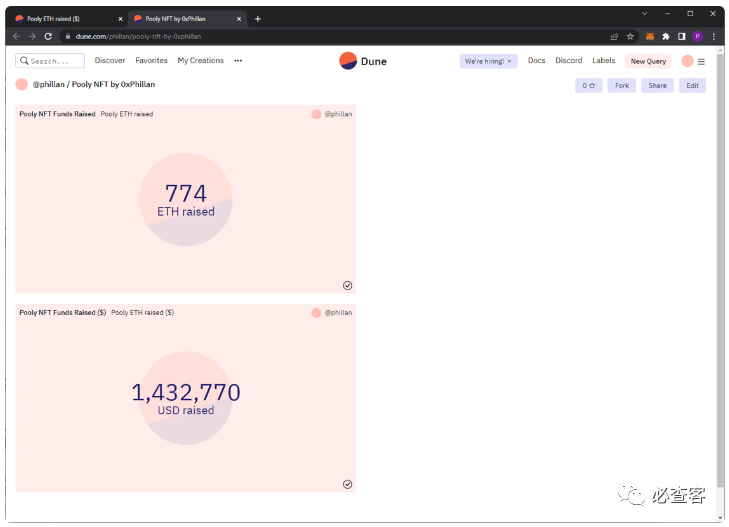The width and height of the screenshot is (729, 527).
Task: Click checkmark icon on USD raised card
Action: tap(347, 484)
